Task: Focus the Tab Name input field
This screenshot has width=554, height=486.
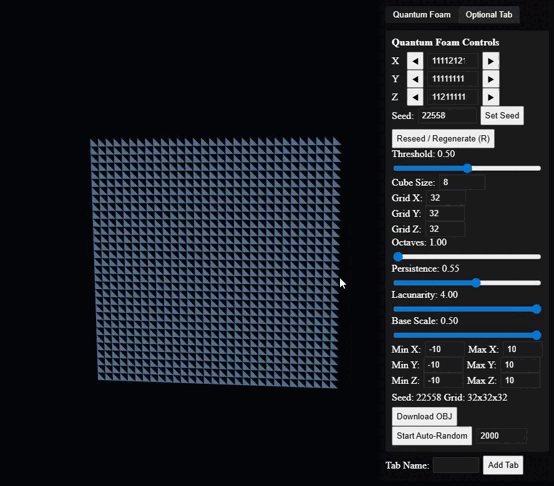Action: pos(456,465)
